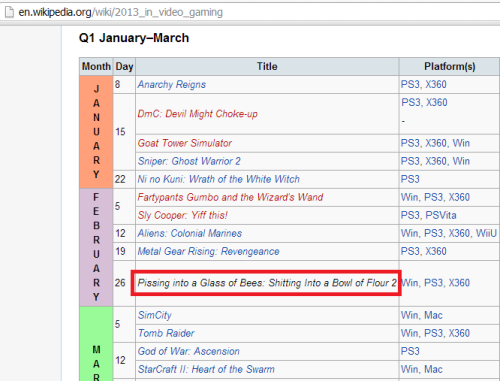This screenshot has width=500, height=381.
Task: Click the Day column header
Action: point(124,66)
